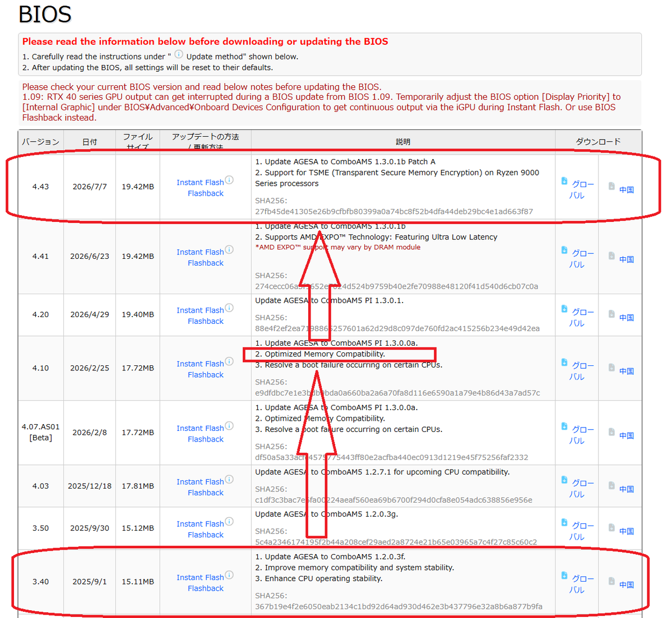672x618 pixels.
Task: Click the Global download file icon for BIOS 3.50
Action: point(564,522)
